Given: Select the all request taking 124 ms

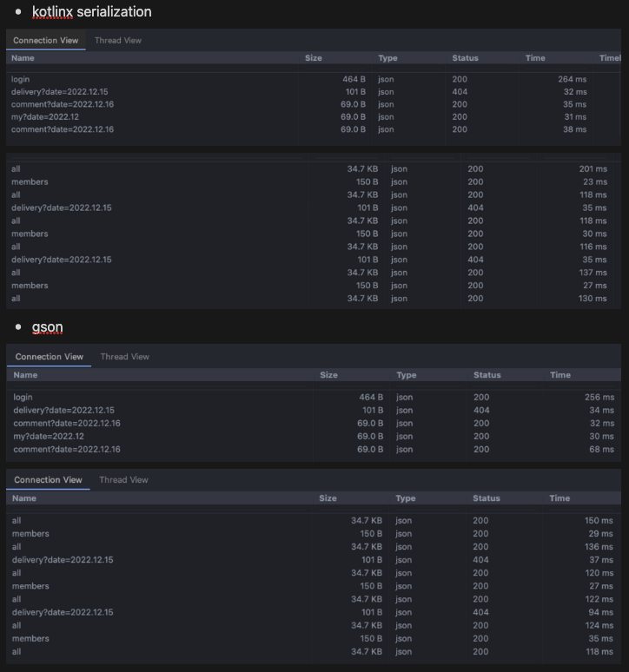Looking at the screenshot, I should 314,625.
